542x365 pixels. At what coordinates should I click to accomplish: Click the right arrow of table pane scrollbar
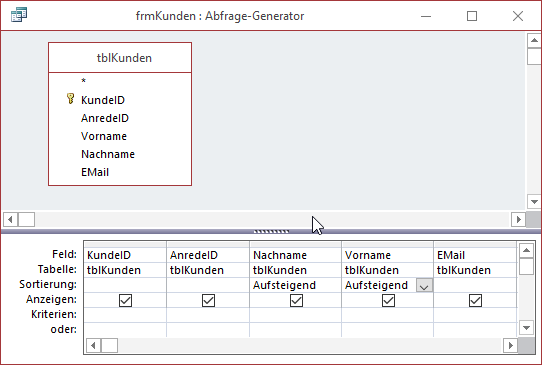[518, 219]
